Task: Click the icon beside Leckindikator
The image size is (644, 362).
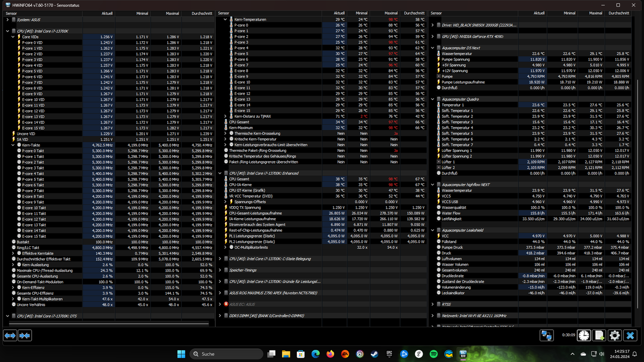Action: pyautogui.click(x=439, y=293)
